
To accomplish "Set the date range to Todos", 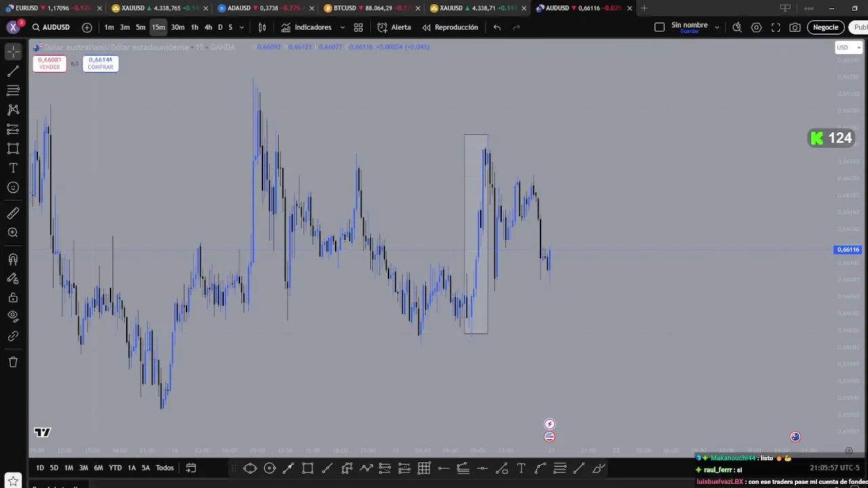I will (x=165, y=468).
